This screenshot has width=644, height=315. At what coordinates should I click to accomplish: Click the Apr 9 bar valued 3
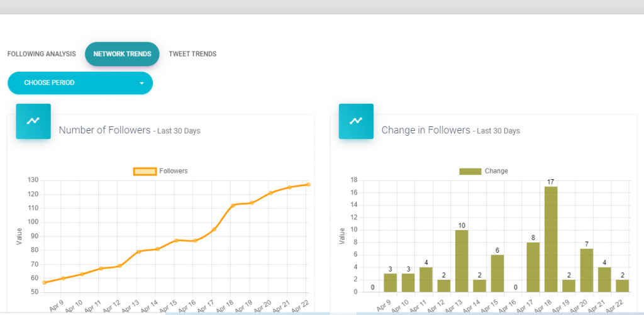[390, 283]
